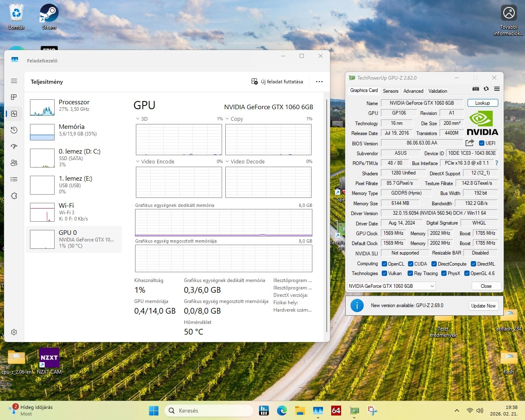The width and height of the screenshot is (525, 420).
Task: Open App history icon in Task Manager sidebar
Action: (x=14, y=130)
